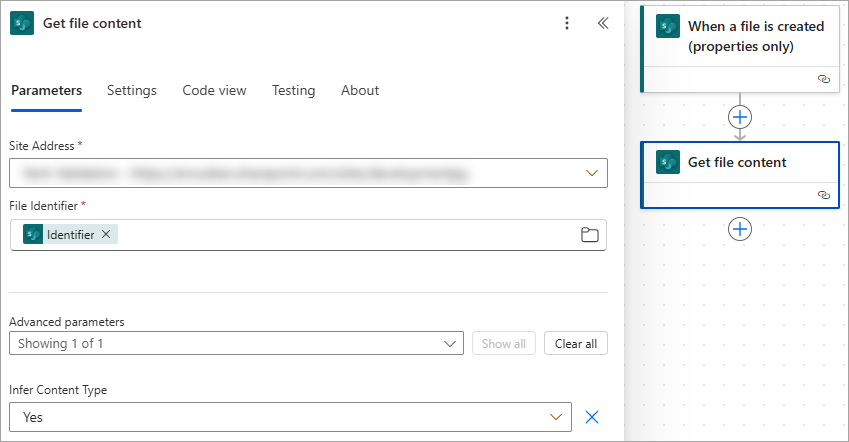Open the Advanced parameters dropdown
The image size is (849, 442).
[236, 343]
